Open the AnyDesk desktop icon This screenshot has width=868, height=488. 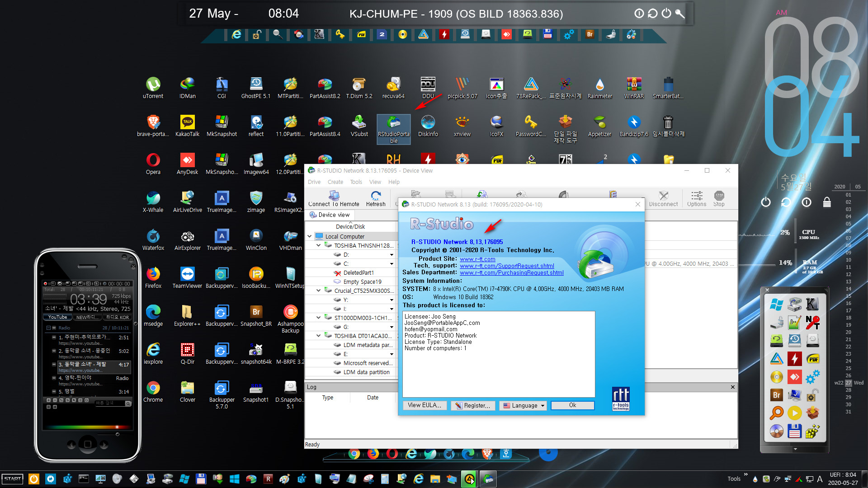187,164
